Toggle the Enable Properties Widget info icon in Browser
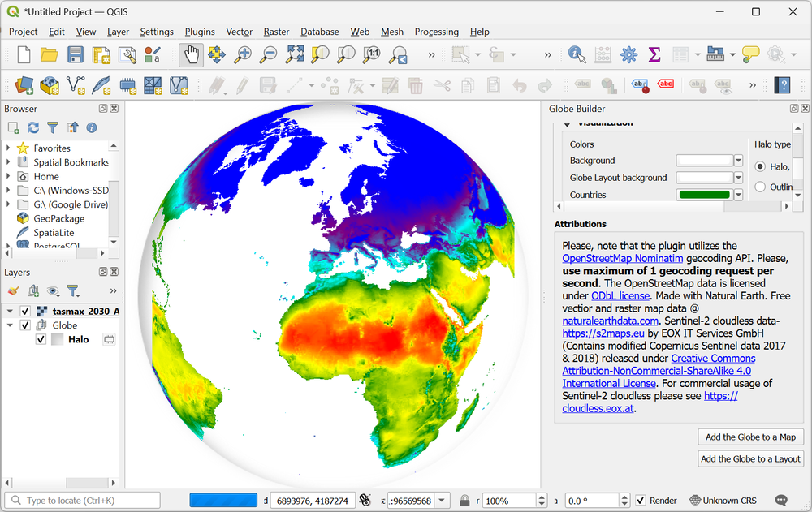This screenshot has width=812, height=512. pyautogui.click(x=92, y=127)
